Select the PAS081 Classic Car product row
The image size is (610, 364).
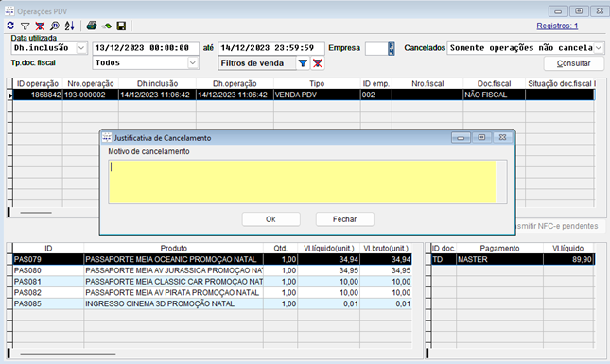click(x=213, y=282)
